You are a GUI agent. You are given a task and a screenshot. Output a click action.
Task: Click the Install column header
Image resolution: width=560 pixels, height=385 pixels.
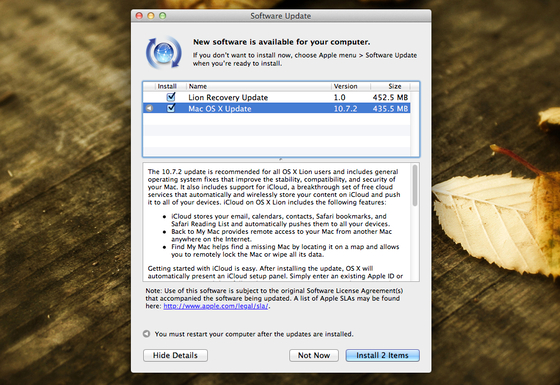click(x=167, y=86)
